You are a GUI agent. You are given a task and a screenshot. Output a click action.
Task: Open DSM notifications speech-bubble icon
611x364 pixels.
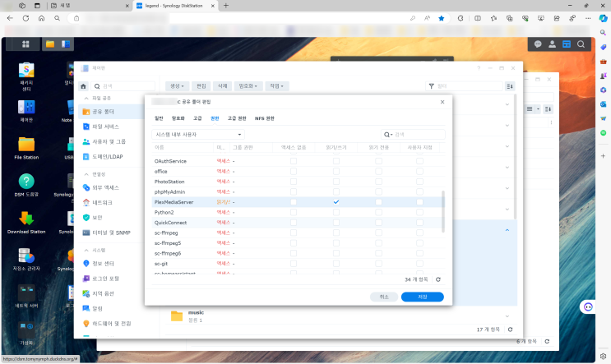point(538,44)
